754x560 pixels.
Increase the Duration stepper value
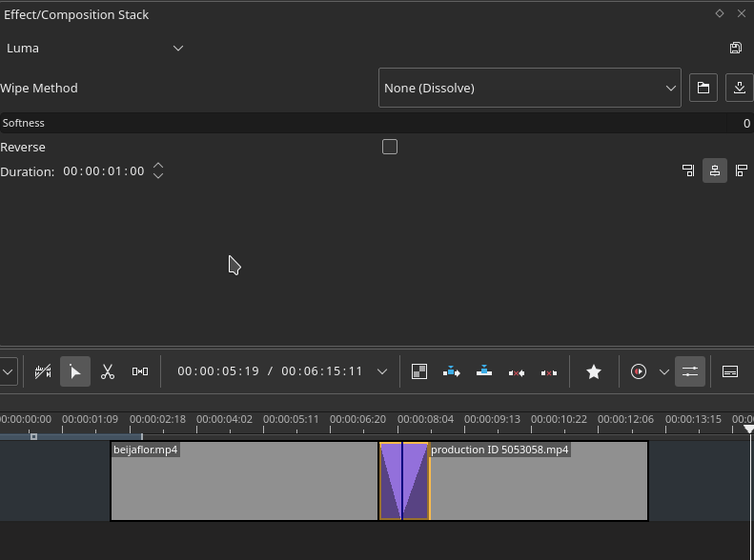point(158,166)
